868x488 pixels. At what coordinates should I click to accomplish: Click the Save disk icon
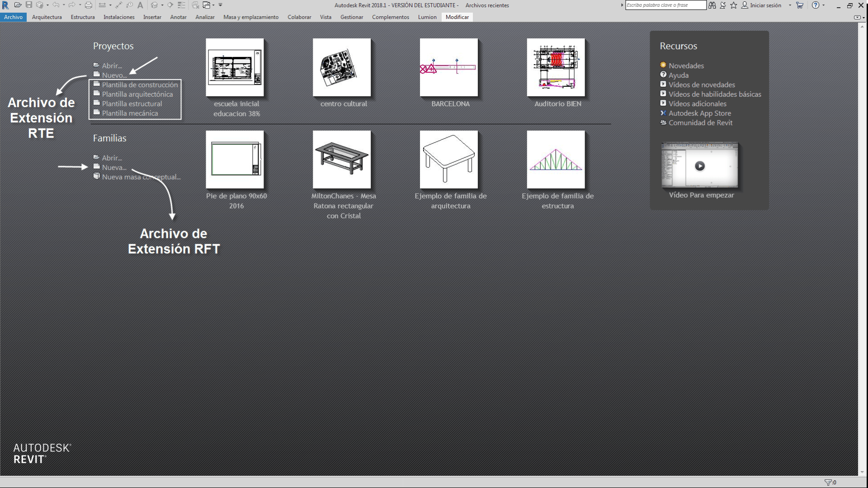pos(28,5)
